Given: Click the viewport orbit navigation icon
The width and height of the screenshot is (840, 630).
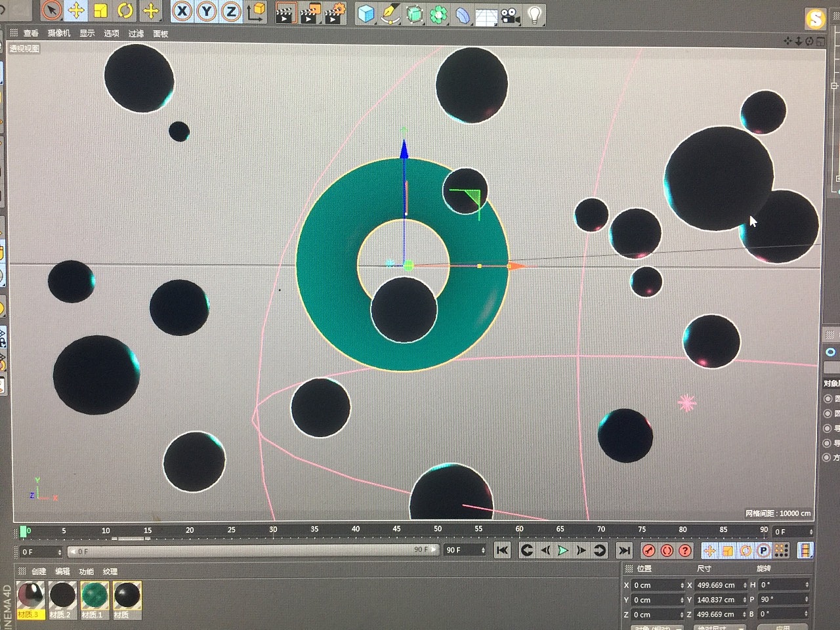Looking at the screenshot, I should [809, 41].
